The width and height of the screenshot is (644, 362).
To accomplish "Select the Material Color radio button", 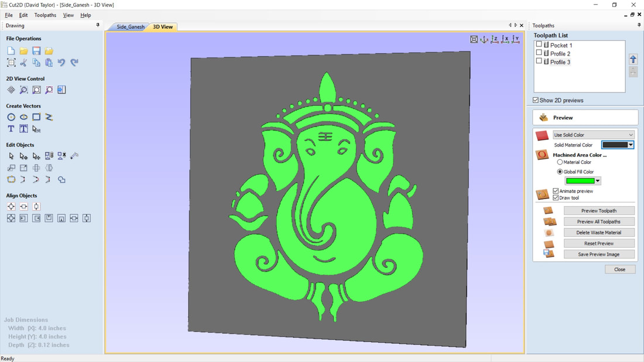I will (x=560, y=162).
